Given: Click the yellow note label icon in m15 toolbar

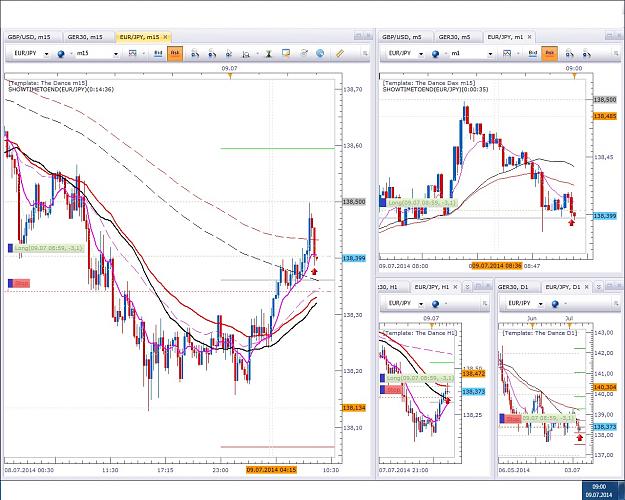Looking at the screenshot, I should (x=286, y=53).
